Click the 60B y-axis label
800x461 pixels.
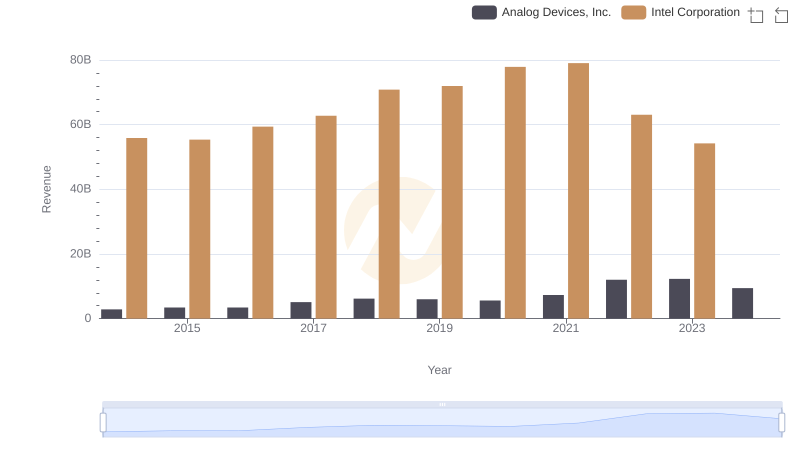(81, 124)
